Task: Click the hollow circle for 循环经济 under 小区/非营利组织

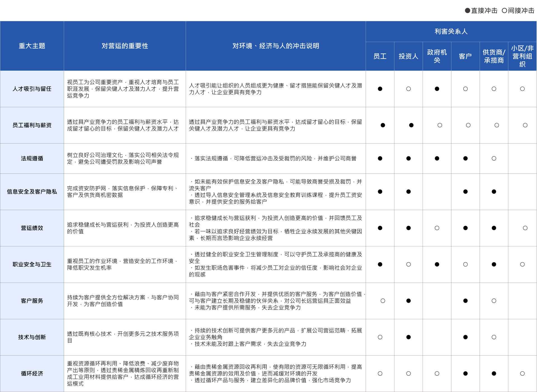Action: [522, 374]
